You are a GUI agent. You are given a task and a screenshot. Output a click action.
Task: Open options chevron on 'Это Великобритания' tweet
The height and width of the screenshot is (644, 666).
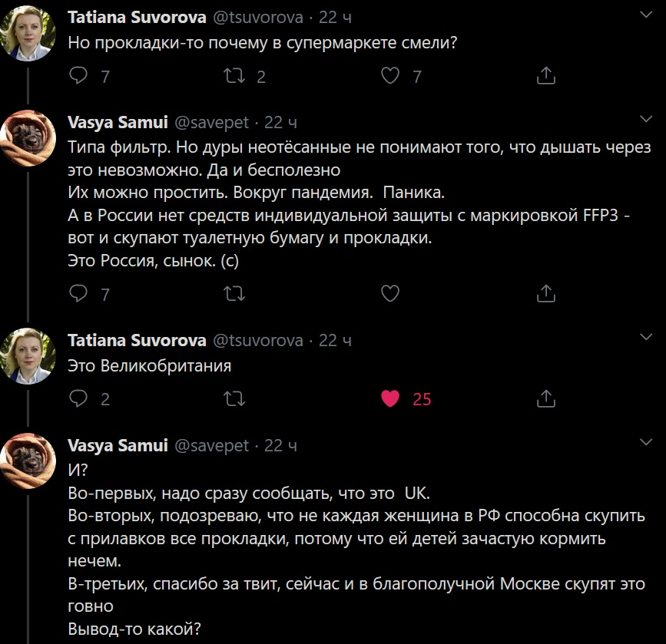coord(646,337)
